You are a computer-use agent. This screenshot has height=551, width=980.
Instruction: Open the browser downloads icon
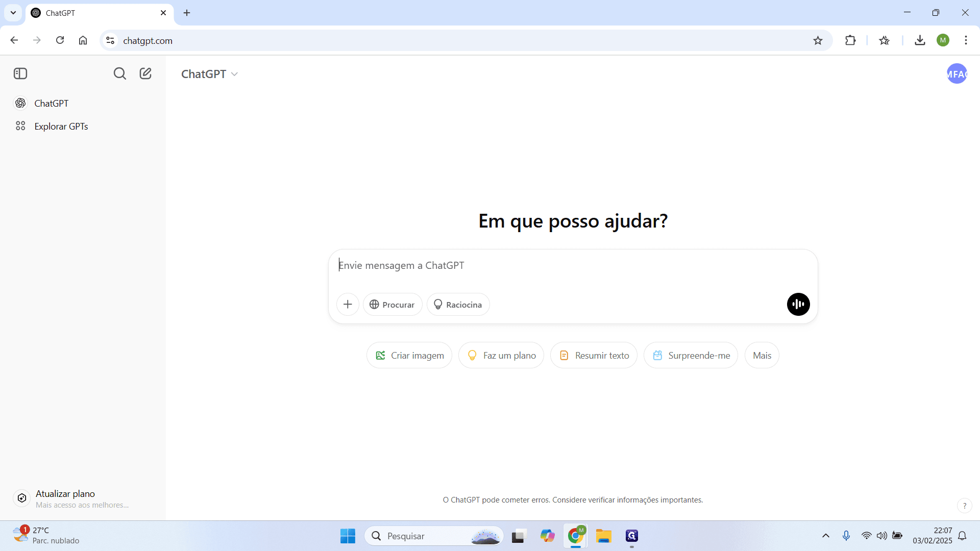920,40
